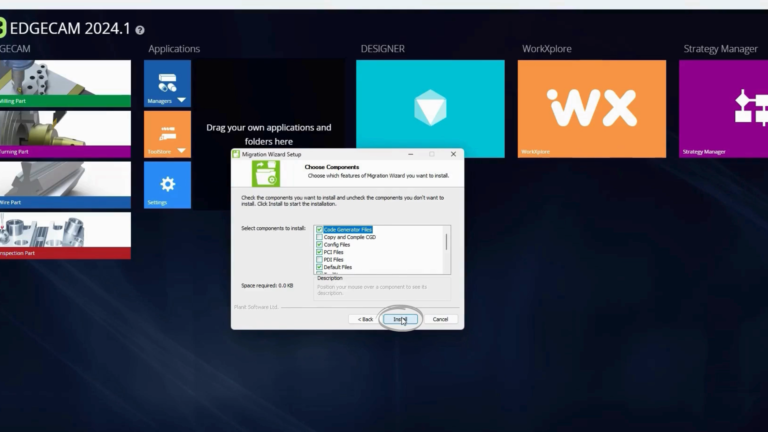
Task: Open the Inspection Part tile
Action: click(65, 236)
